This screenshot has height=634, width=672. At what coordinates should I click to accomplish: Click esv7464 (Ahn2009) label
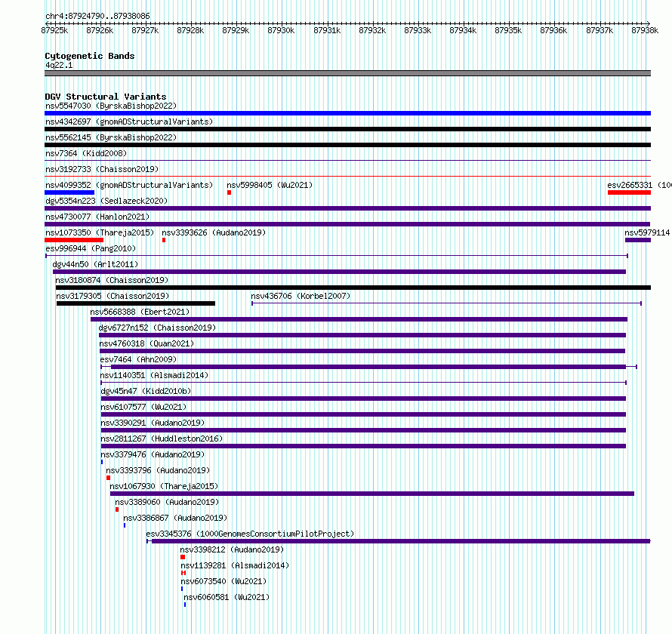tap(138, 359)
